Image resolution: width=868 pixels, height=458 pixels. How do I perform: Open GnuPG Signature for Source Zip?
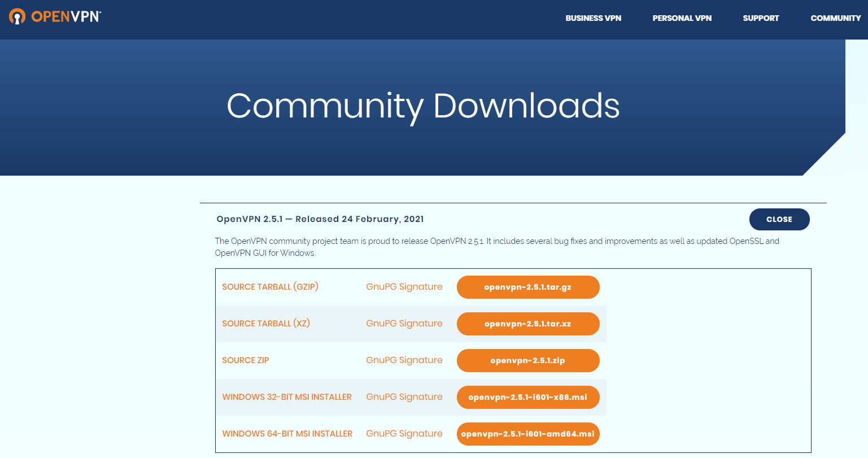coord(404,360)
